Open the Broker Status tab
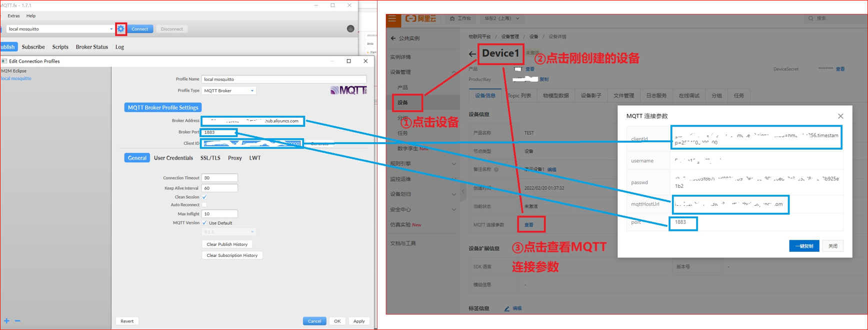The height and width of the screenshot is (330, 868). [x=91, y=47]
